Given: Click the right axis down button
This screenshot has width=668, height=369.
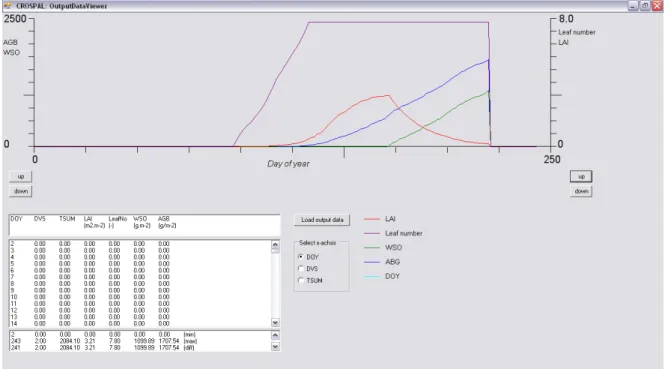Looking at the screenshot, I should coord(581,191).
